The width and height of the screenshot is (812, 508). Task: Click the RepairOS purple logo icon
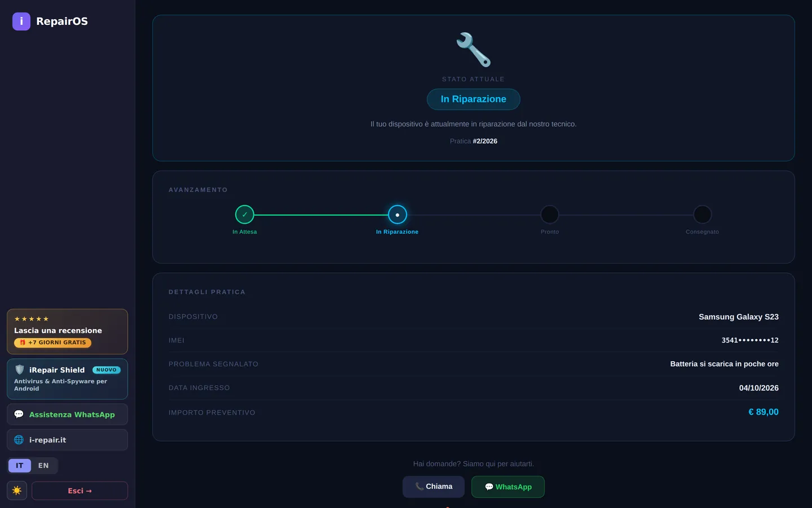click(x=21, y=21)
